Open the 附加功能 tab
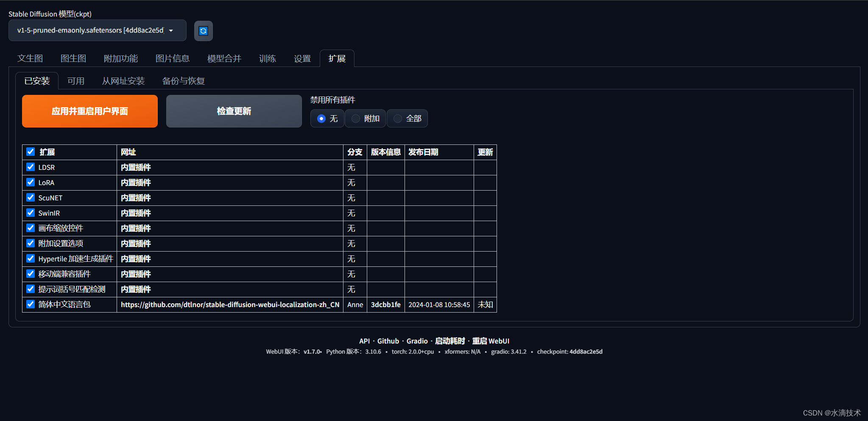868x421 pixels. [x=121, y=58]
